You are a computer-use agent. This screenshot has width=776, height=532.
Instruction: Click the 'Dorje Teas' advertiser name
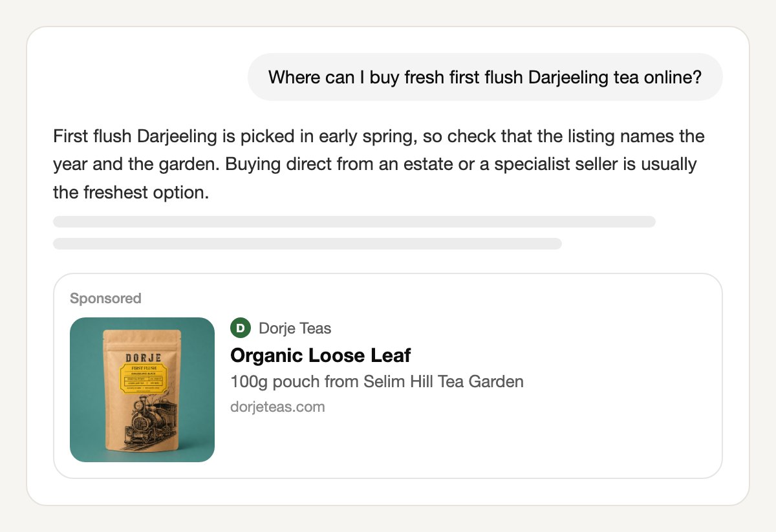295,328
